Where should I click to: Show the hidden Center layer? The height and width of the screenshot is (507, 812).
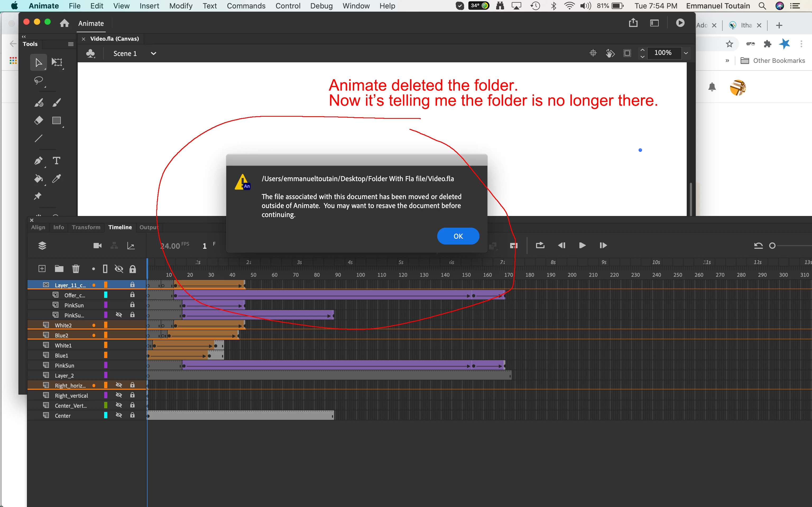click(x=119, y=415)
